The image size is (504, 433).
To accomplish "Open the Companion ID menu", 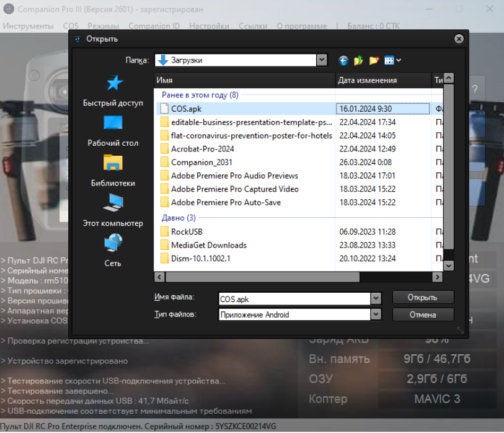I will pos(154,25).
